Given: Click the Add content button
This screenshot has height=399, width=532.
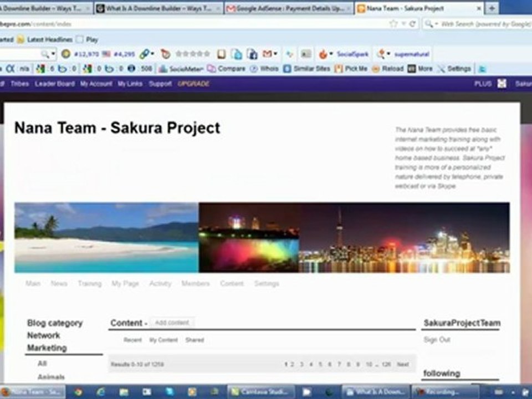Looking at the screenshot, I should click(172, 323).
